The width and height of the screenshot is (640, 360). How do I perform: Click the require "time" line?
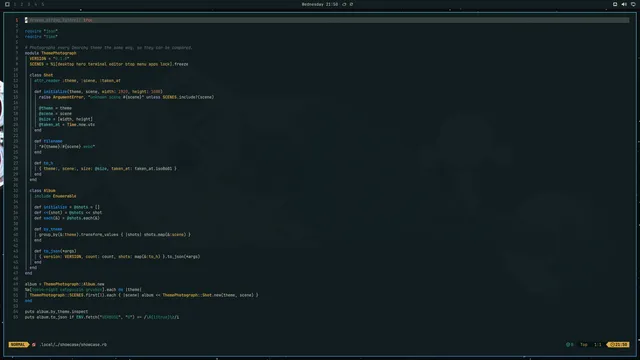point(41,36)
